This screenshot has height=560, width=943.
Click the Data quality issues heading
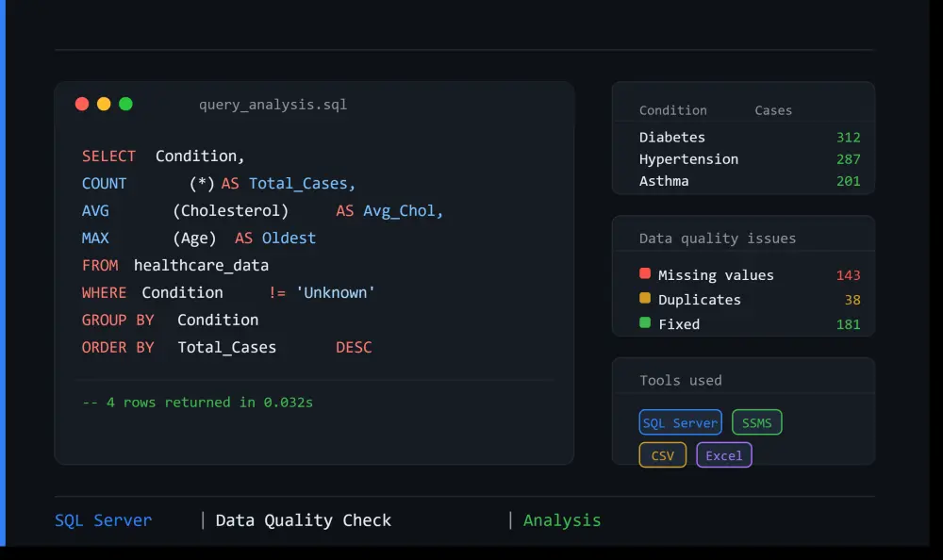[718, 239]
